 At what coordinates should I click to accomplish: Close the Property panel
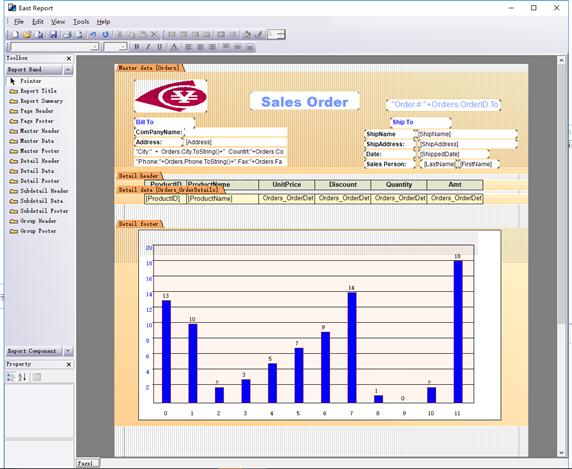click(69, 364)
